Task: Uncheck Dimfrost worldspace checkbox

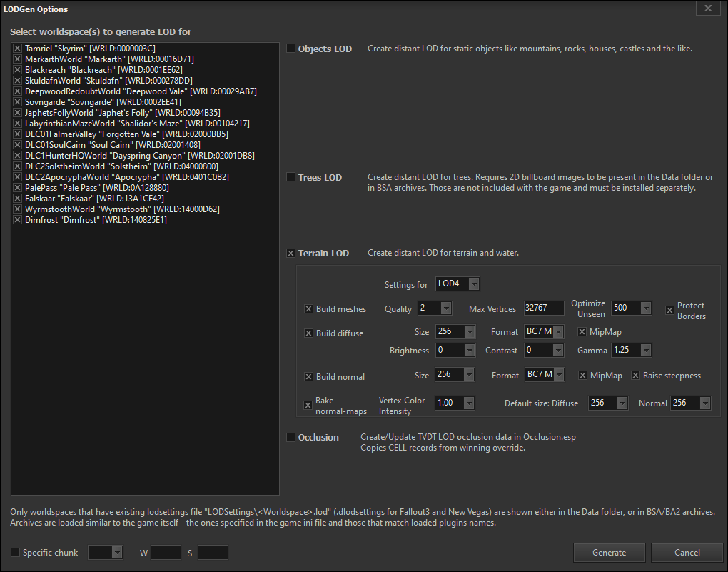Action: [17, 220]
